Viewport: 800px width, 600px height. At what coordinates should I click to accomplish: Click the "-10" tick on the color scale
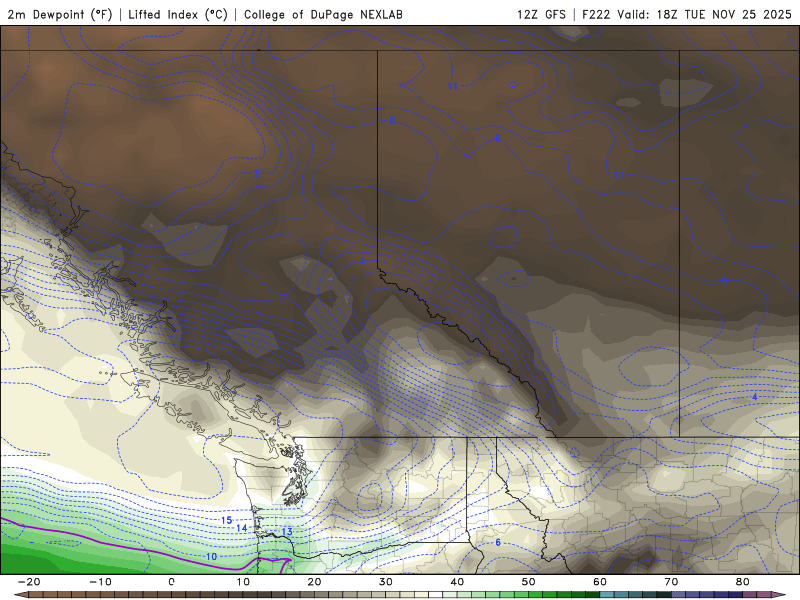100,582
